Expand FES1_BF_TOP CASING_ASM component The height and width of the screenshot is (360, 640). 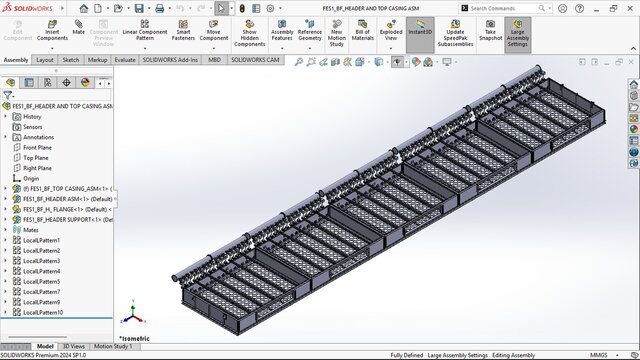pos(5,189)
